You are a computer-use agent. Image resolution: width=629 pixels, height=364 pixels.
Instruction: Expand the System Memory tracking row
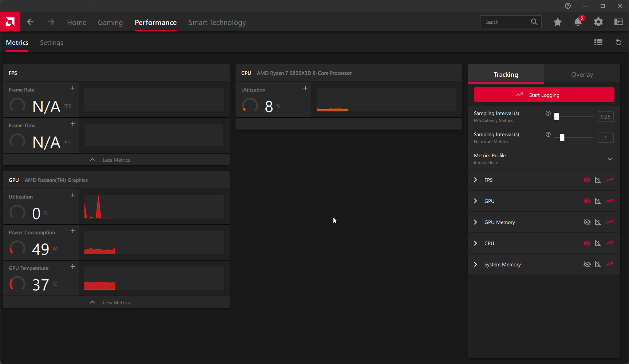[475, 264]
